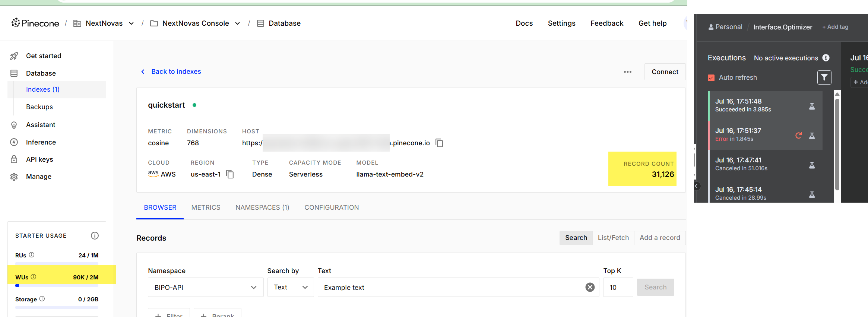Toggle the Auto refresh checkbox
Image resolution: width=868 pixels, height=317 pixels.
(711, 77)
